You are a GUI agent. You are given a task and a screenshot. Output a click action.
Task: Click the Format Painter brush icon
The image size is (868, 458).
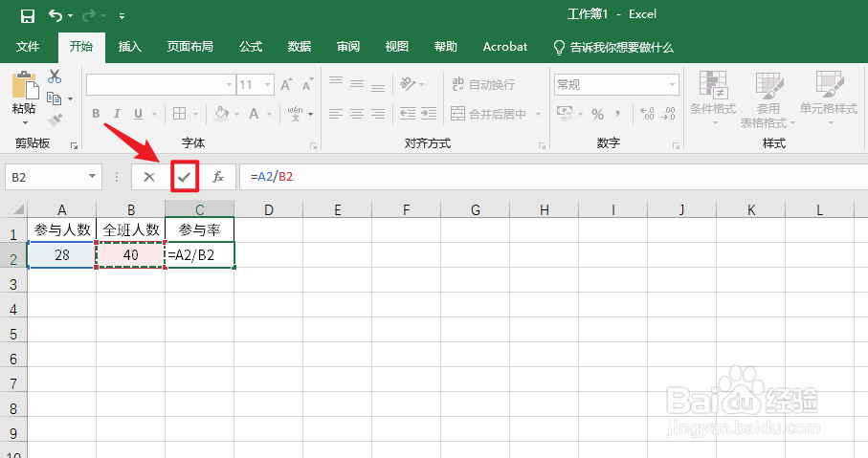(55, 120)
